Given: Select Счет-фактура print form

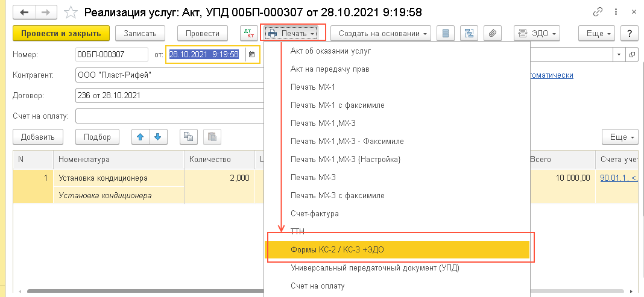Looking at the screenshot, I should pos(314,214).
